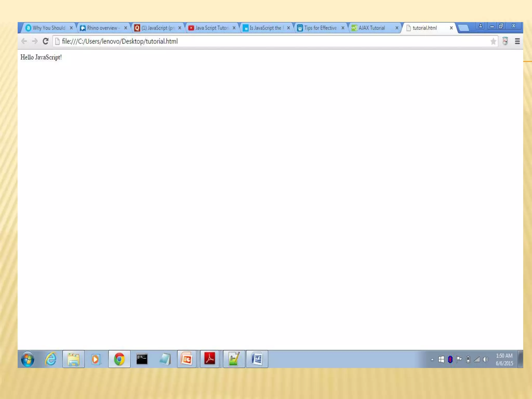Screen dimensions: 532x399
Task: Switch to the AJAX Tutorial tab
Action: pos(371,28)
